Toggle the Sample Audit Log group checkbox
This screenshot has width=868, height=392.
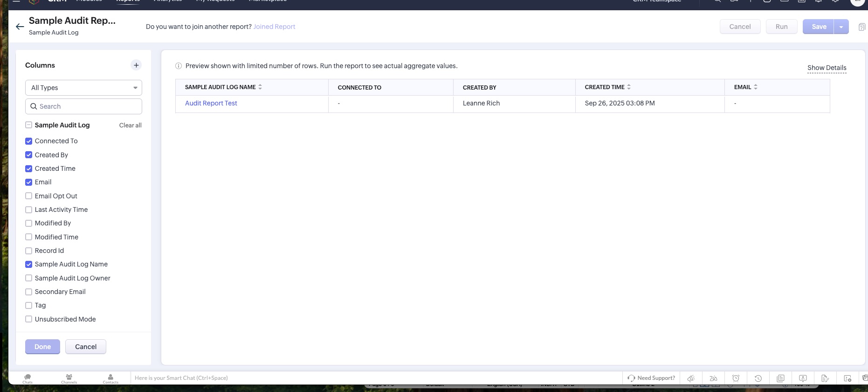click(x=28, y=125)
